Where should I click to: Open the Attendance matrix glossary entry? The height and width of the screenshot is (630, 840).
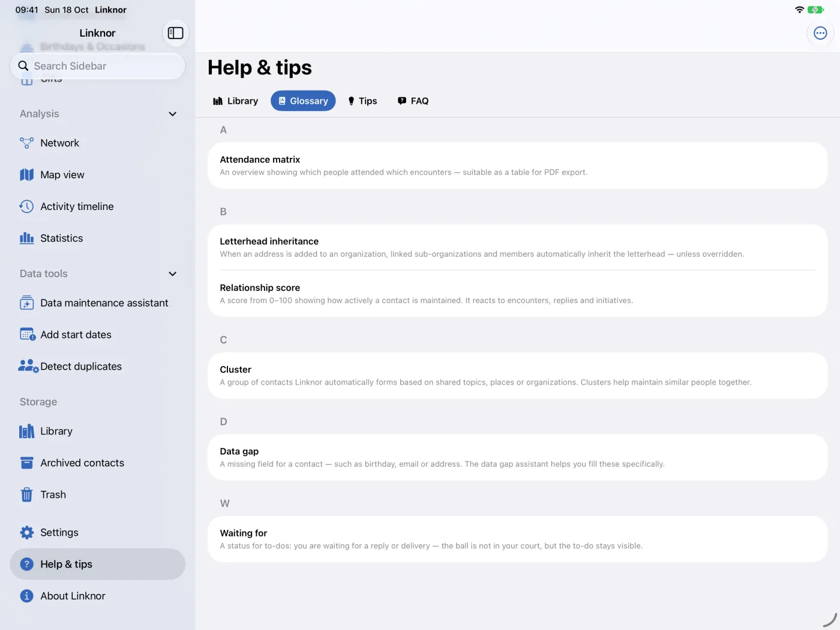coord(517,166)
